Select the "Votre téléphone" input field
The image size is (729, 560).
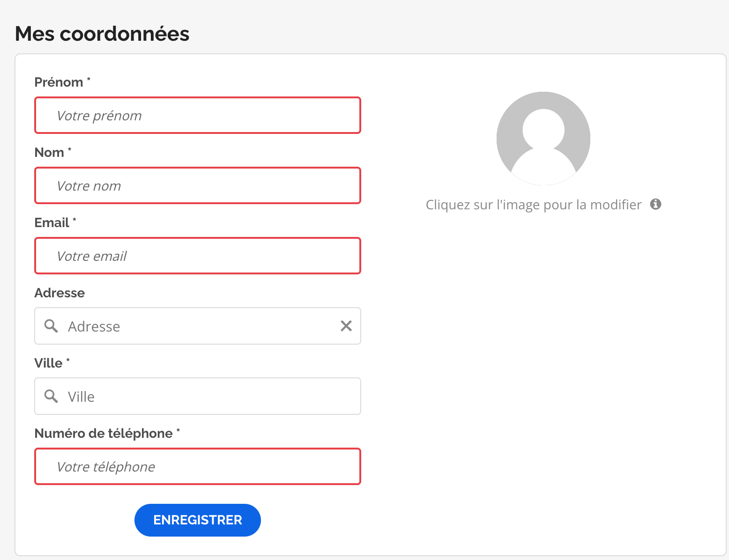pyautogui.click(x=198, y=466)
